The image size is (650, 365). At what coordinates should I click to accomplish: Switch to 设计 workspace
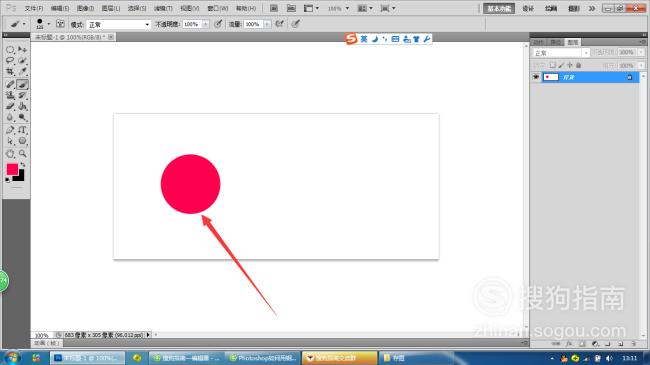[528, 8]
